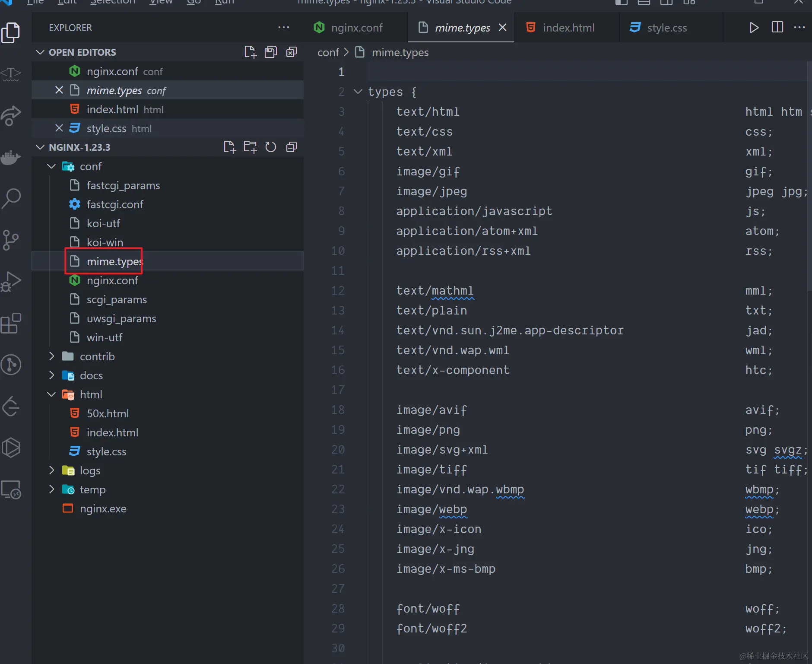Click the text/html line in editor
The width and height of the screenshot is (812, 664).
point(428,111)
